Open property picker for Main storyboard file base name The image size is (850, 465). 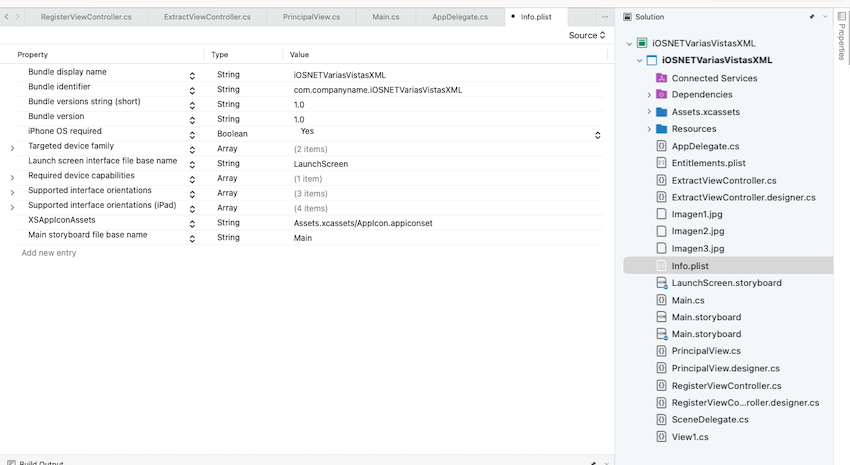(192, 238)
